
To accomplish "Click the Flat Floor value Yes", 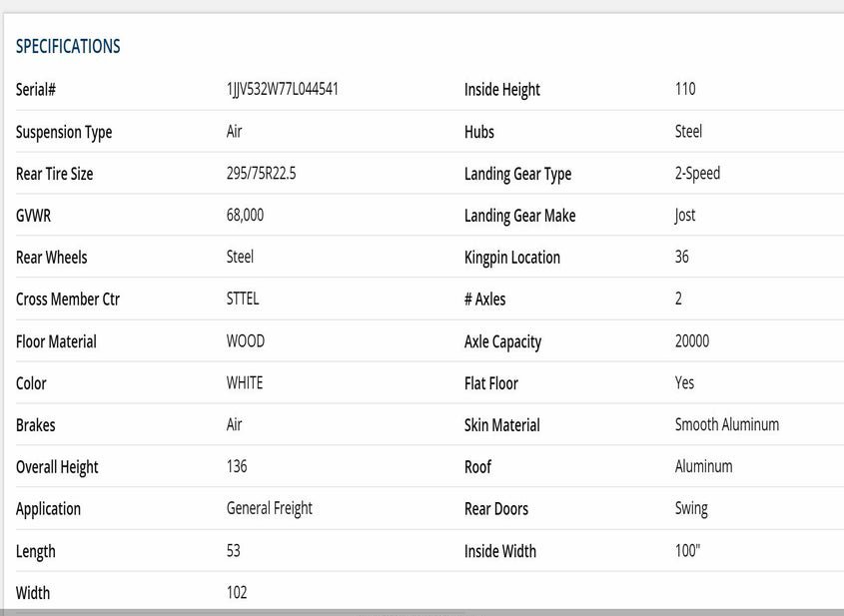I will click(x=684, y=382).
